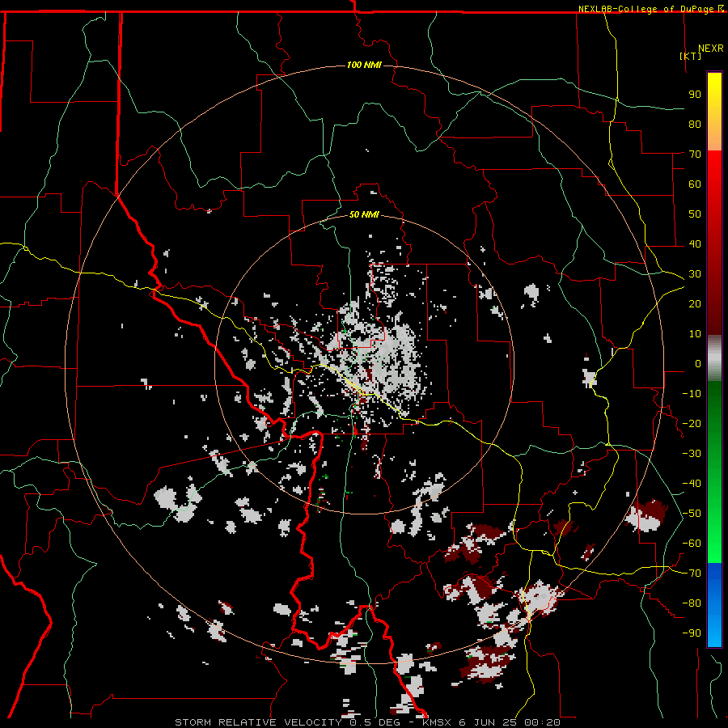This screenshot has width=728, height=728.
Task: Select the 10 value on the velocity scale
Action: coord(695,334)
